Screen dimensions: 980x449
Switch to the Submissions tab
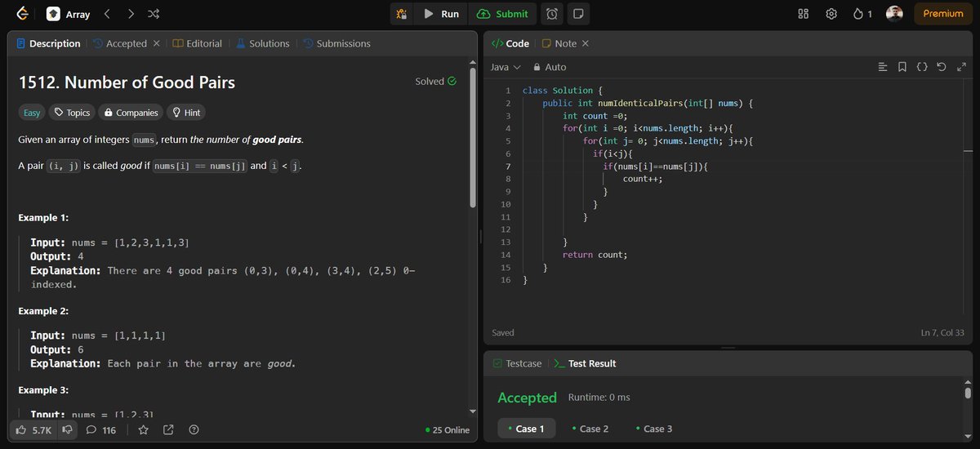tap(336, 43)
